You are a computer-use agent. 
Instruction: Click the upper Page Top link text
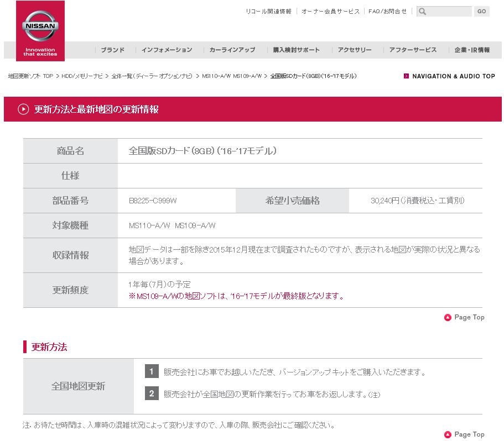pos(469,317)
